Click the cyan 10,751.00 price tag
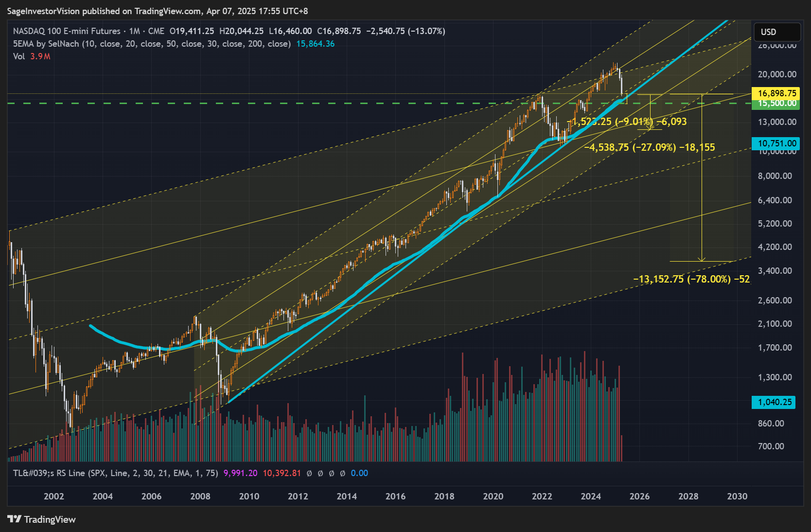The image size is (811, 532). pyautogui.click(x=776, y=143)
